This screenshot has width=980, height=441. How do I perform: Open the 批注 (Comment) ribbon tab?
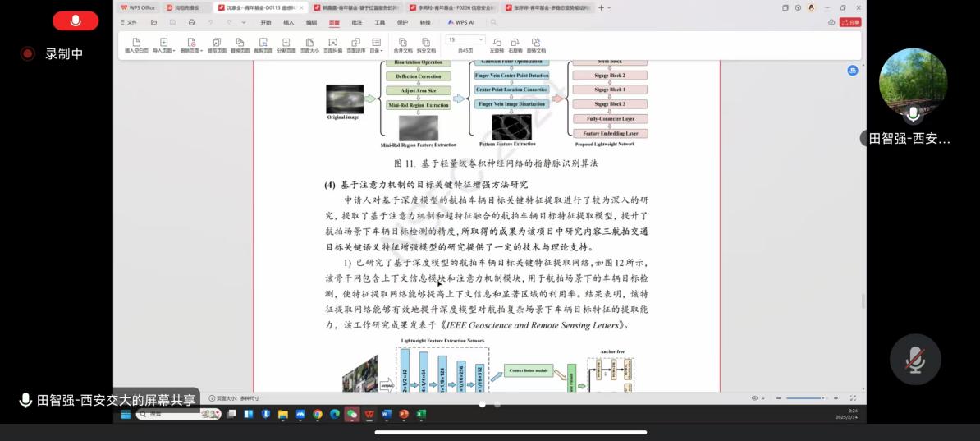tap(357, 22)
